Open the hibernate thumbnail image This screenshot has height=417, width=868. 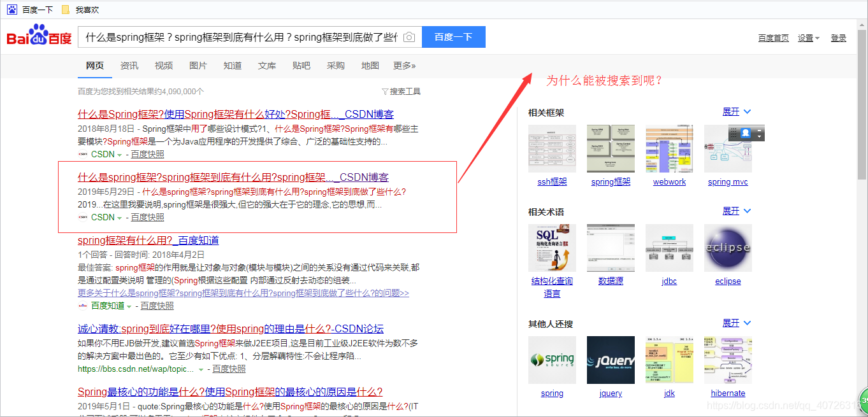pos(728,360)
